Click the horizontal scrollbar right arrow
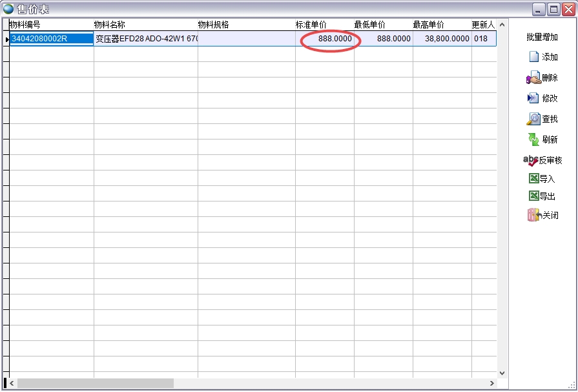The width and height of the screenshot is (578, 392). (x=492, y=384)
